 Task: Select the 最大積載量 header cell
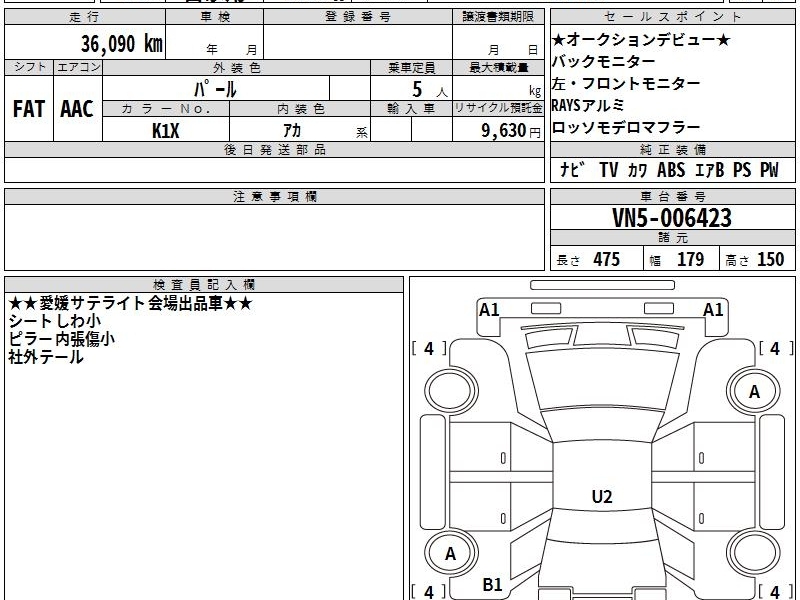[498, 67]
